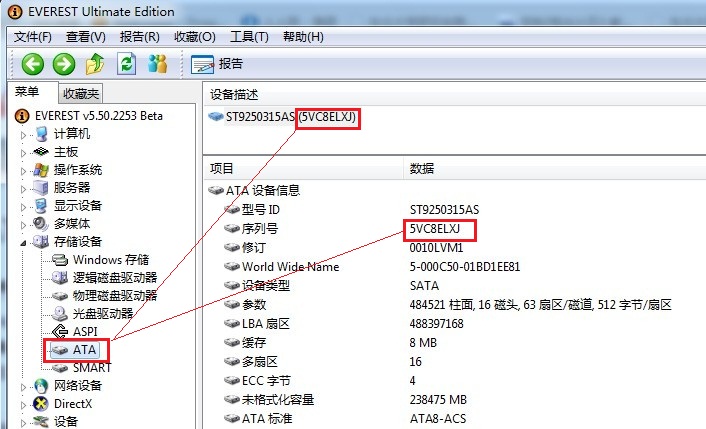Select the 设备 devices tree icon

41,422
